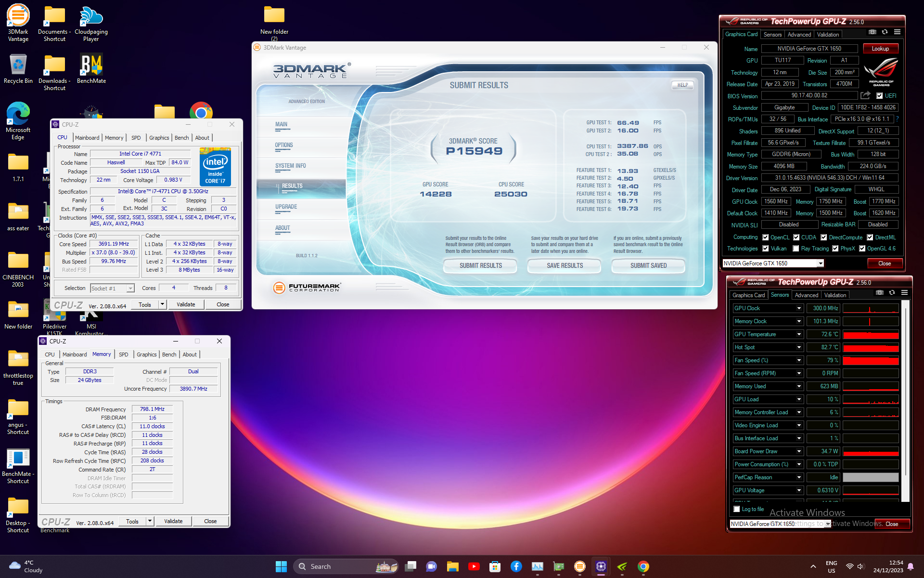924x578 pixels.
Task: Open the CINEBENCH 2003 folder icon
Action: [x=18, y=269]
